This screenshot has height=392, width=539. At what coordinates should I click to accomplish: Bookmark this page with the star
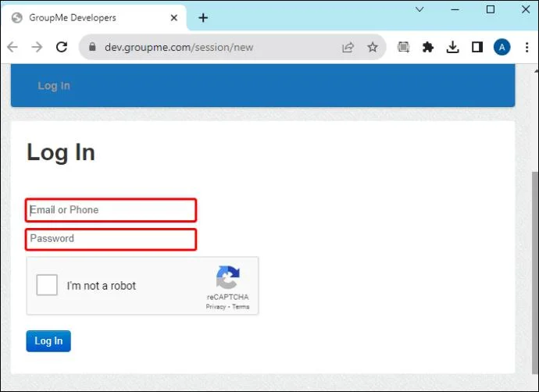click(x=373, y=47)
